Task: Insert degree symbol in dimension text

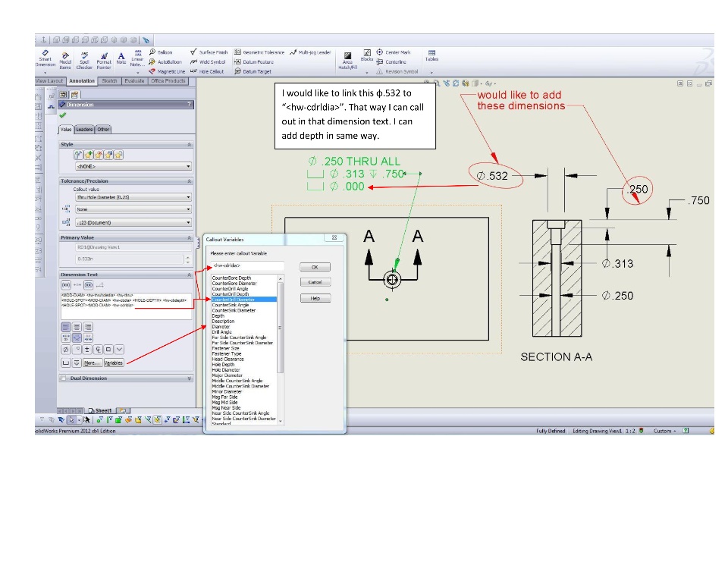Action: click(x=77, y=350)
